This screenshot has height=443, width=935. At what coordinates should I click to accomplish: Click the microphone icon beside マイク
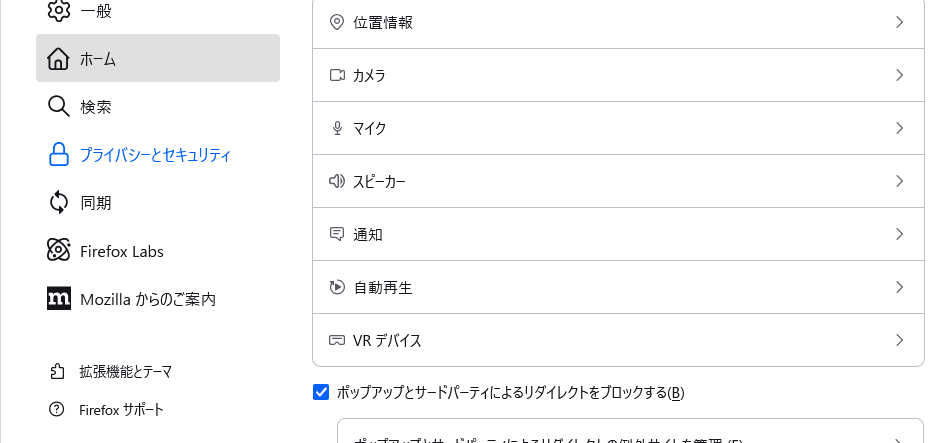pos(337,128)
